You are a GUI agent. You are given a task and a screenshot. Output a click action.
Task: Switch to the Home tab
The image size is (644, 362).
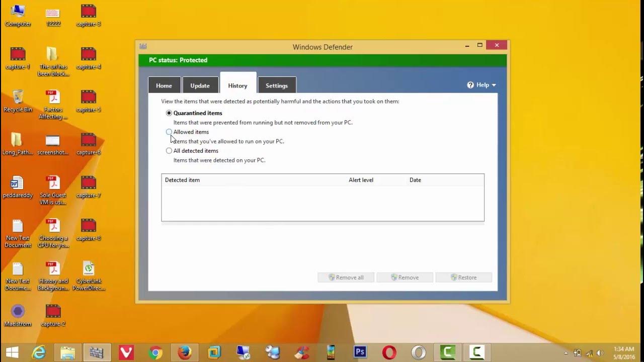tap(164, 85)
